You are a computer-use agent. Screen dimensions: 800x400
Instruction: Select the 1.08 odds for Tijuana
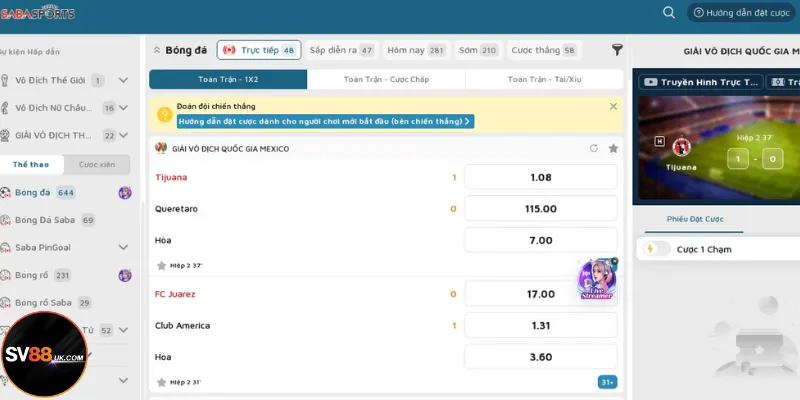540,177
